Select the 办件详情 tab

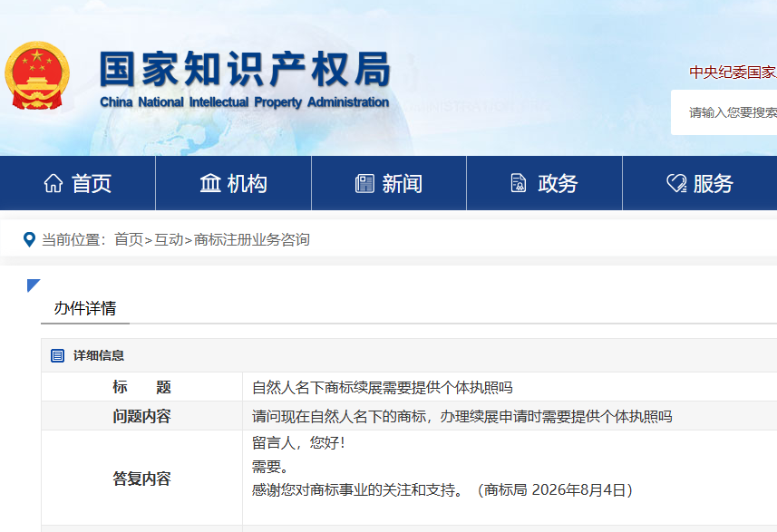[x=85, y=308]
